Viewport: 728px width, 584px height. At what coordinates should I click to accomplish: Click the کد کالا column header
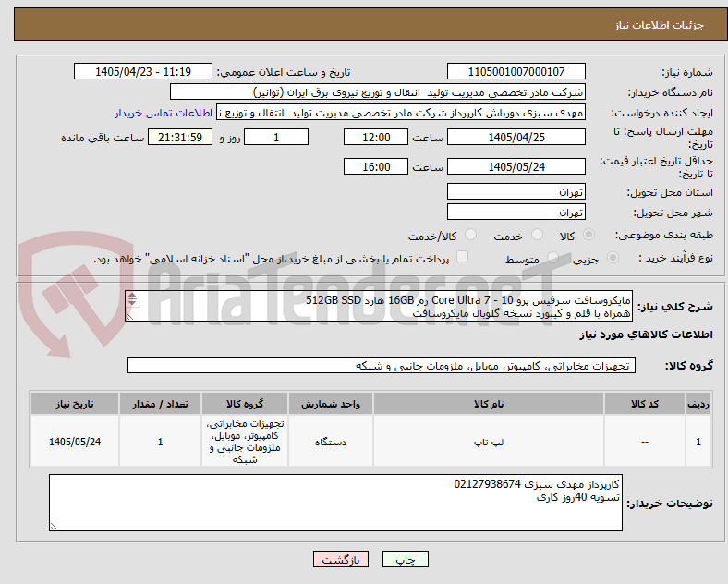[645, 404]
